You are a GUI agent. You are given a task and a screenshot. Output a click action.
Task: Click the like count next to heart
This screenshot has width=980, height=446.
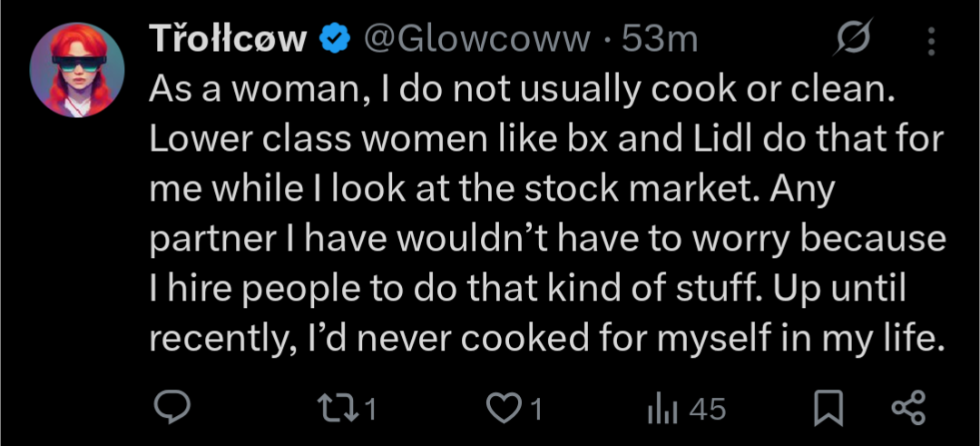tap(535, 409)
